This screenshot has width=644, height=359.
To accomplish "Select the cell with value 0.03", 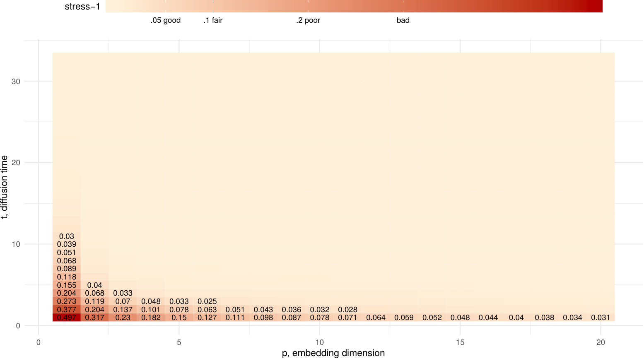I will click(x=67, y=236).
